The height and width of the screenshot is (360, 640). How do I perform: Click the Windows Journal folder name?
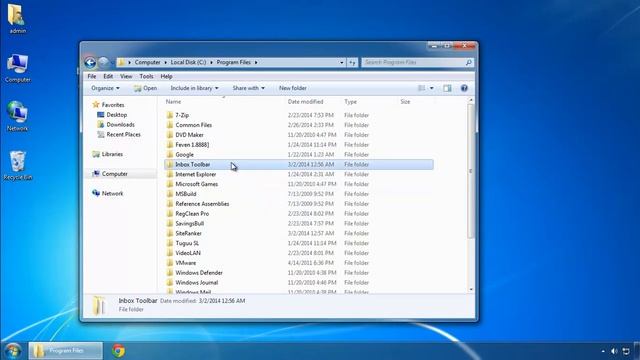click(x=197, y=282)
